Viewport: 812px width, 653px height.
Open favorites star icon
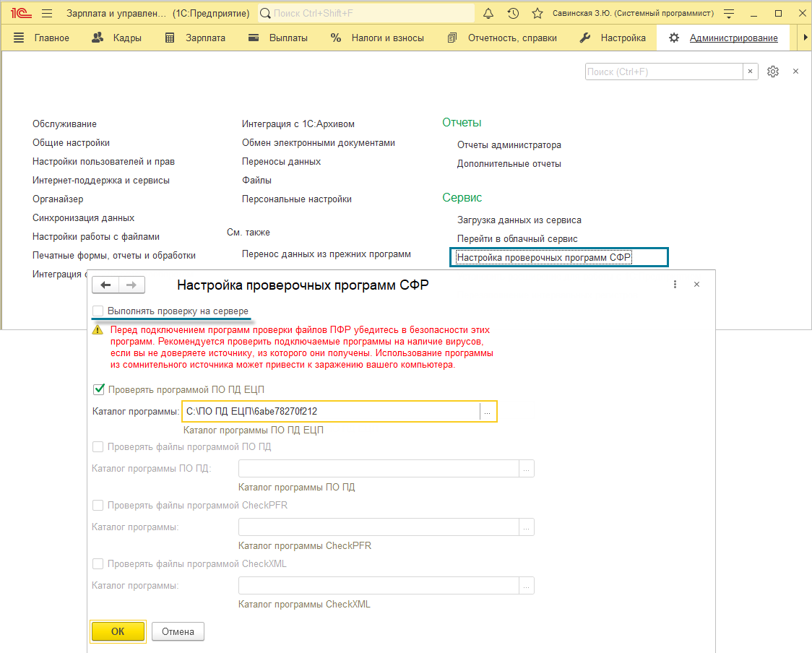point(537,14)
